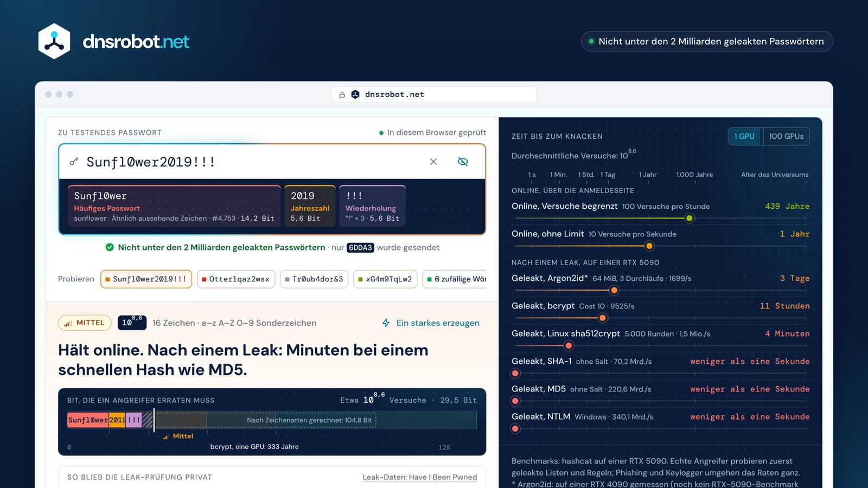Click the dnsrobot hexagon logo icon

[54, 41]
